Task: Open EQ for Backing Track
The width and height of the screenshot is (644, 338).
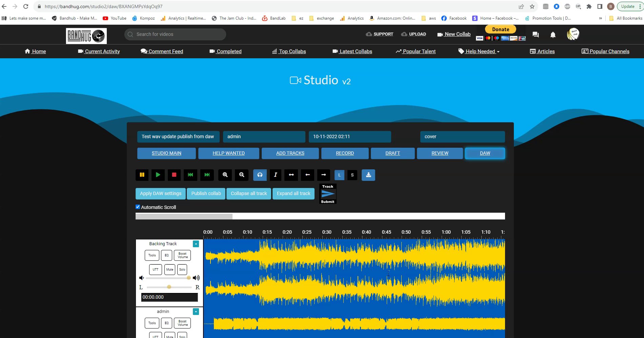Action: [166, 255]
